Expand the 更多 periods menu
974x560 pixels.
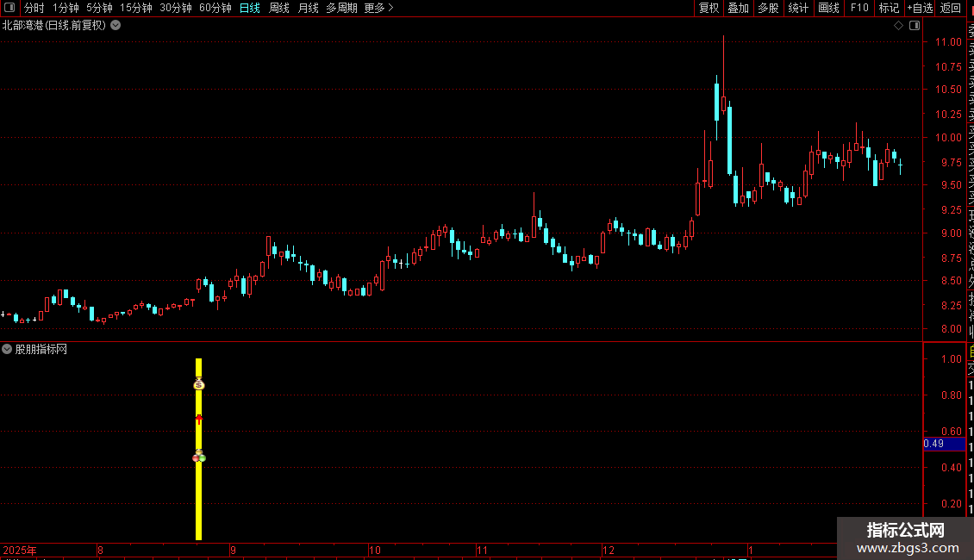[378, 8]
